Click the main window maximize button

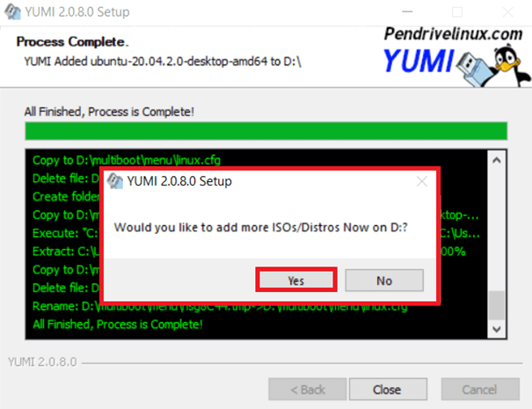[x=457, y=12]
